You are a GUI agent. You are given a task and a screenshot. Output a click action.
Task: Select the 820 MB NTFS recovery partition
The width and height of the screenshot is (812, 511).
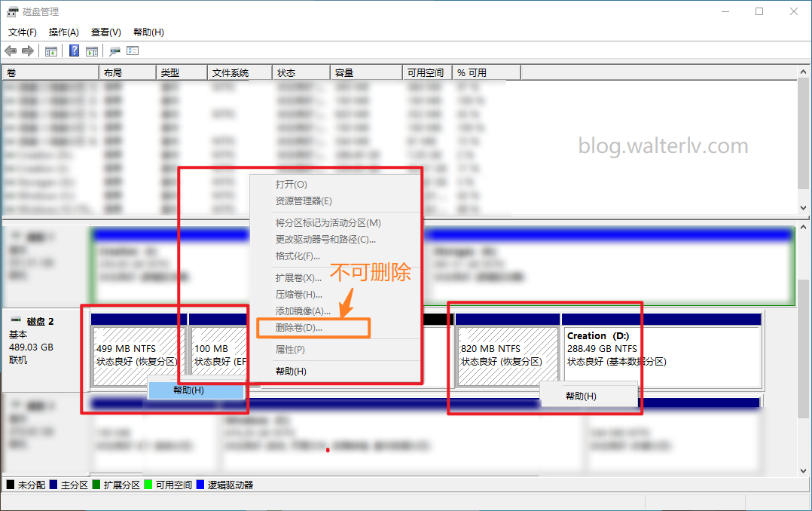508,356
